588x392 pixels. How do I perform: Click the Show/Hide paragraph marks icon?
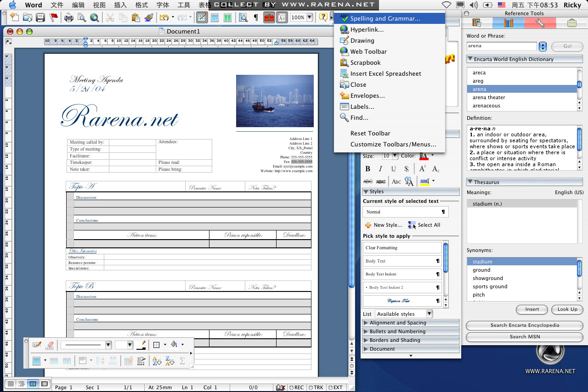click(x=256, y=18)
